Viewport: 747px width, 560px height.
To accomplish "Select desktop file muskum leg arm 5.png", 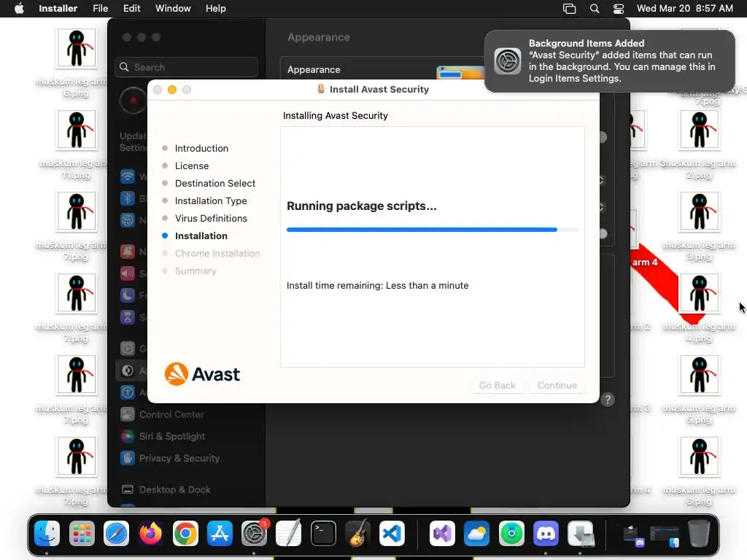I will [699, 391].
